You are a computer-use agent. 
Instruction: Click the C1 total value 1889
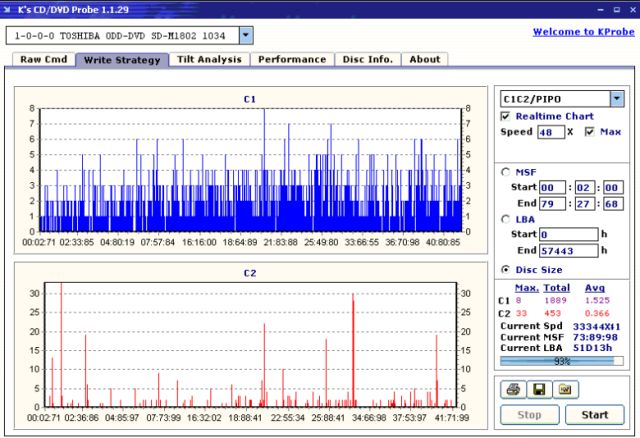pos(556,300)
